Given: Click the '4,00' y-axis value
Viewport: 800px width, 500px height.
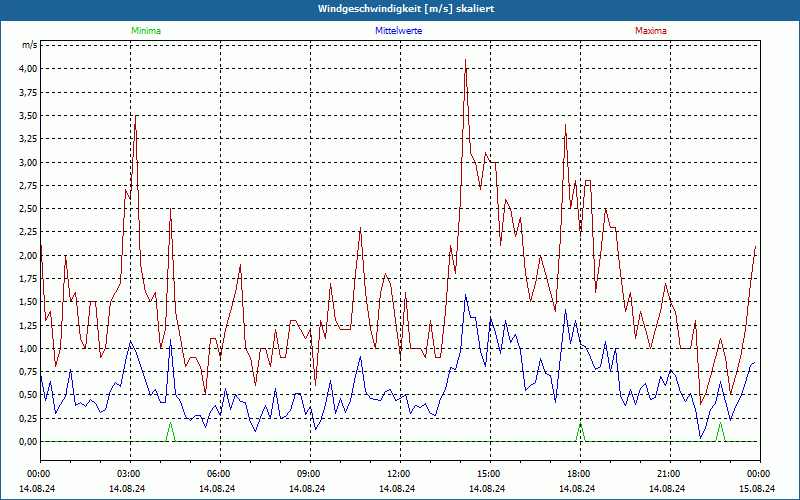Looking at the screenshot, I should (28, 68).
